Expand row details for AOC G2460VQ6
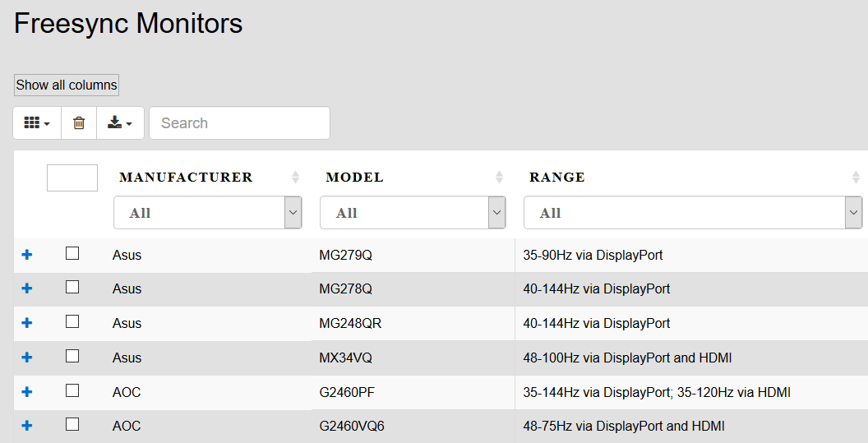Image resolution: width=868 pixels, height=443 pixels. (x=26, y=426)
